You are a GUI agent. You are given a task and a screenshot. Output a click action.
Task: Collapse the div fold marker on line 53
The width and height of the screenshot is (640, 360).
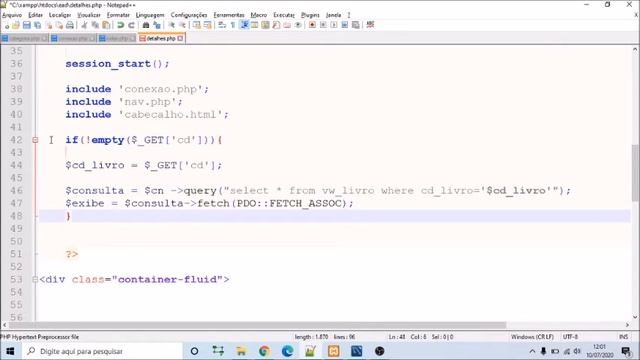(35, 280)
